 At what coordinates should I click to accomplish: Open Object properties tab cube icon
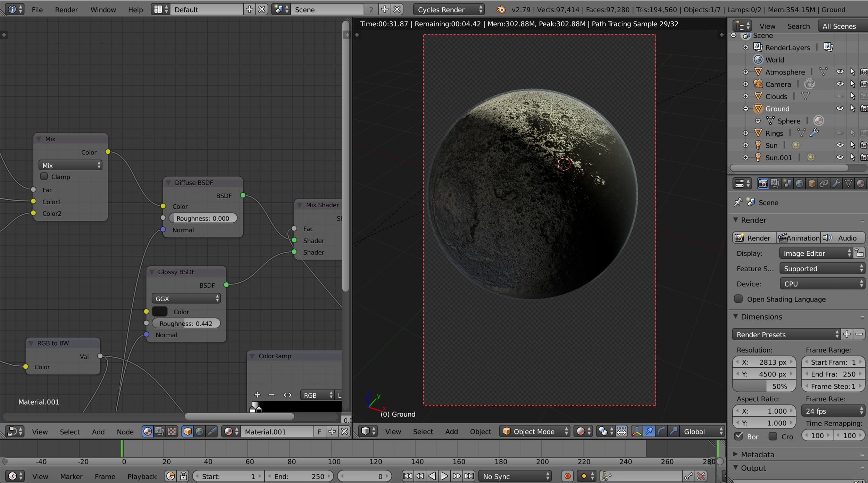click(x=812, y=183)
